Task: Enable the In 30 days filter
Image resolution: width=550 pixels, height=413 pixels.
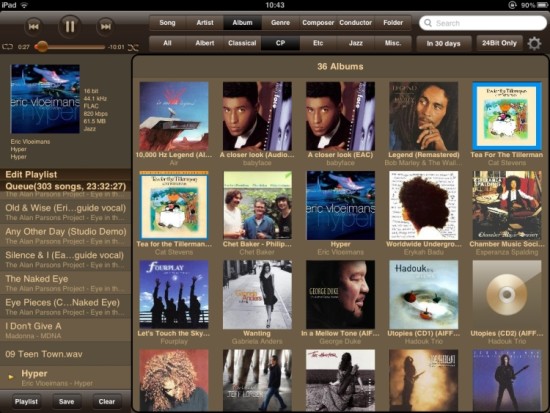Action: [443, 44]
